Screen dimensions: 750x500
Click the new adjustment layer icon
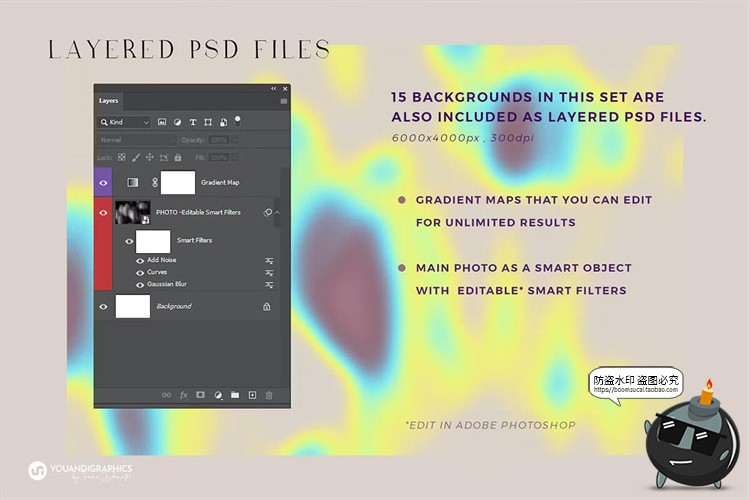217,395
